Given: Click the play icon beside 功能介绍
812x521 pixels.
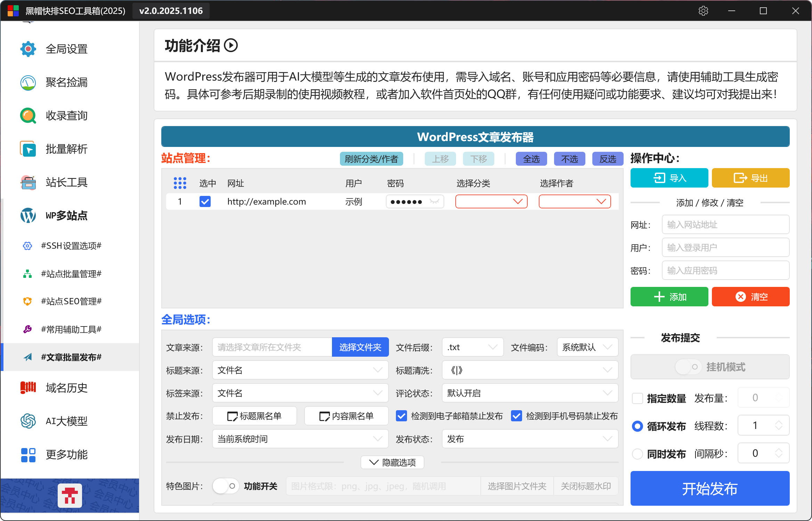Looking at the screenshot, I should point(231,46).
